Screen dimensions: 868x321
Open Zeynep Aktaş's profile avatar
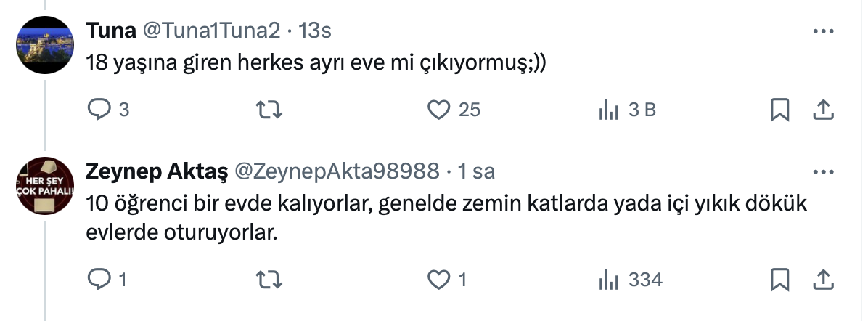click(x=45, y=186)
